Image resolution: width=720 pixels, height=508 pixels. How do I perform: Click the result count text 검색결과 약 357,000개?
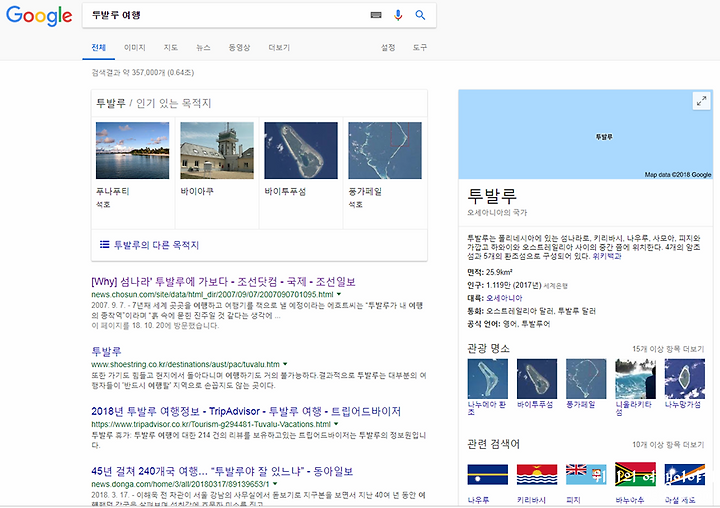[x=142, y=73]
